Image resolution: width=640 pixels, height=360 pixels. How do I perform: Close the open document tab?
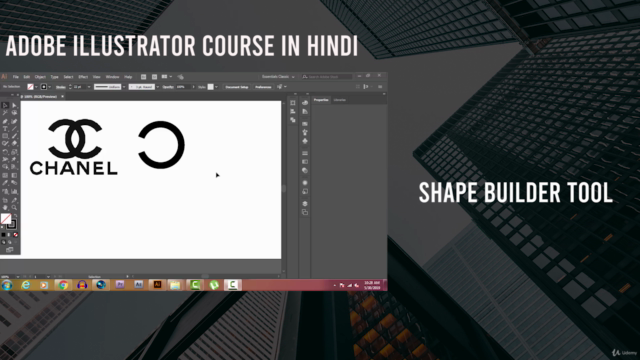(62, 97)
